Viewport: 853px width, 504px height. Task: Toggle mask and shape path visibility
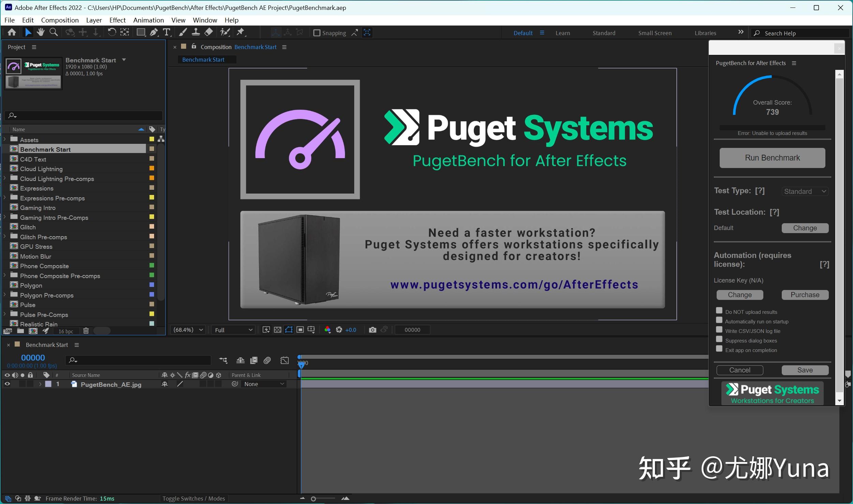click(x=289, y=330)
